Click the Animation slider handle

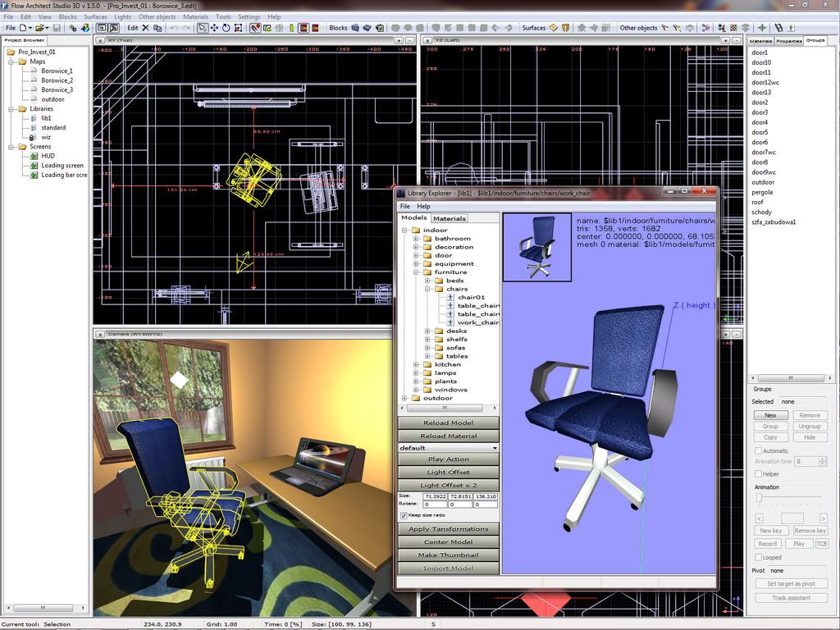pos(759,498)
